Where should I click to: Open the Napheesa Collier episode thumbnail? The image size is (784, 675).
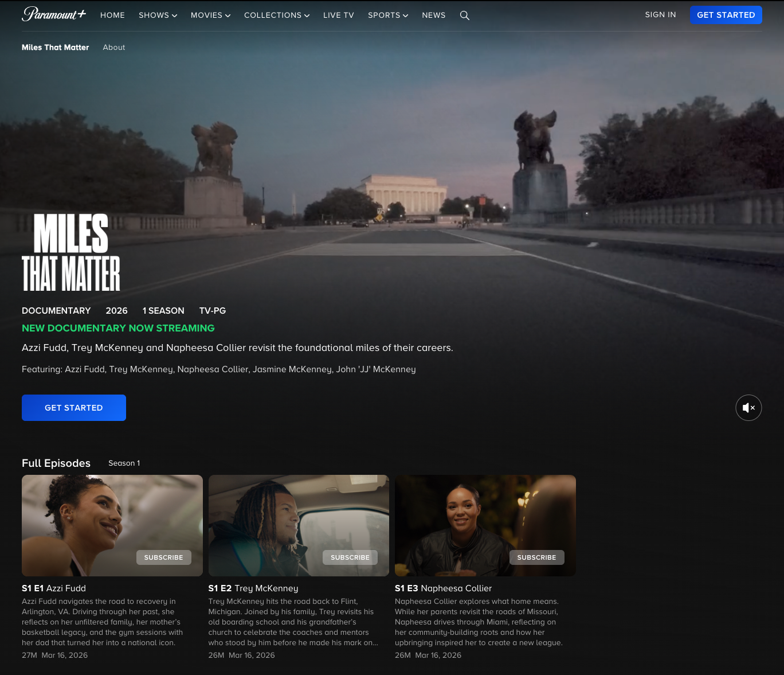point(485,525)
